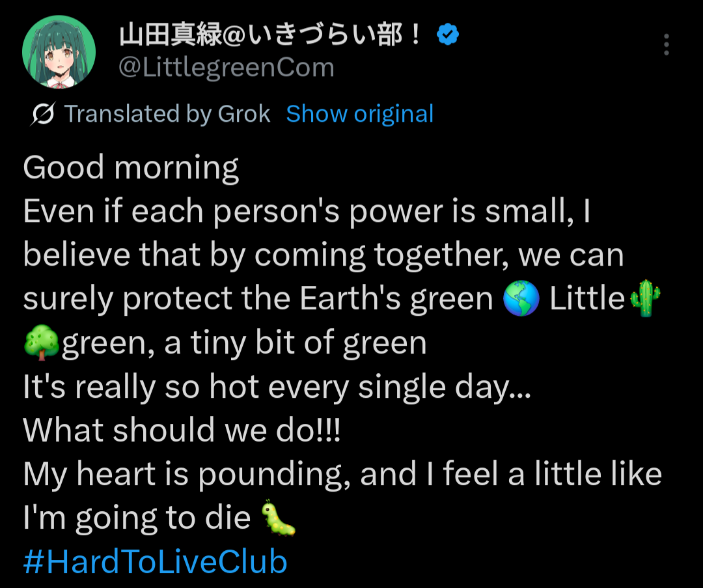
Task: Click the caterpillar bug emoji
Action: tap(279, 518)
